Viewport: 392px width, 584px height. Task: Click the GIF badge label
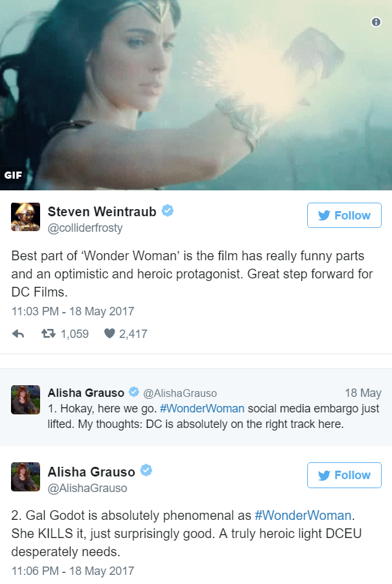tap(13, 175)
